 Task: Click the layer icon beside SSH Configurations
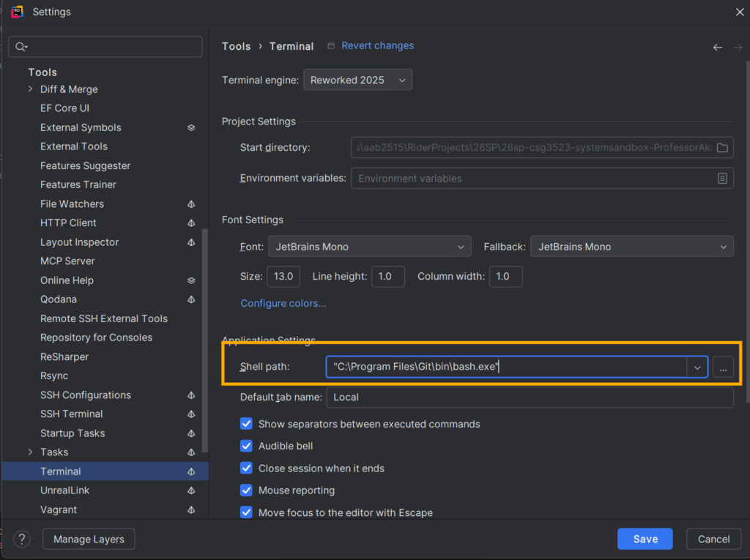pos(191,395)
